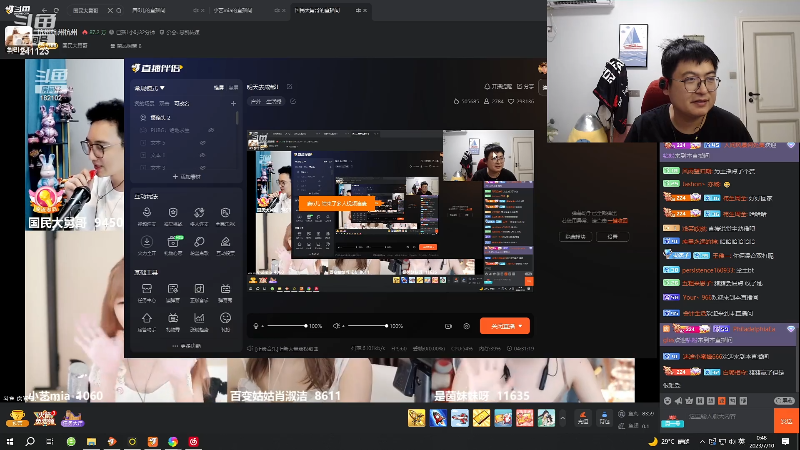800x450 pixels.
Task: Add a new scene with the plus icon
Action: pyautogui.click(x=233, y=103)
